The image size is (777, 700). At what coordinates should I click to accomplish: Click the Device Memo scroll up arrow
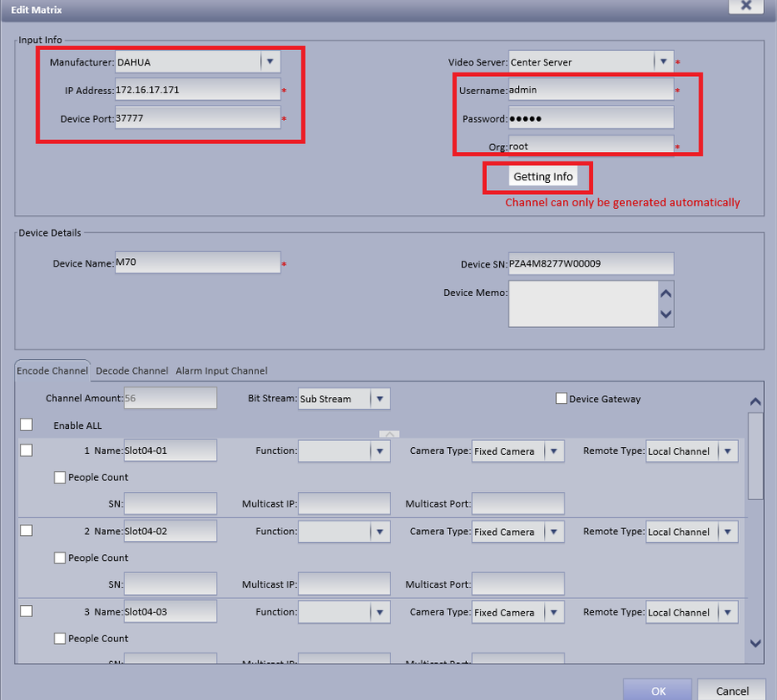click(666, 293)
